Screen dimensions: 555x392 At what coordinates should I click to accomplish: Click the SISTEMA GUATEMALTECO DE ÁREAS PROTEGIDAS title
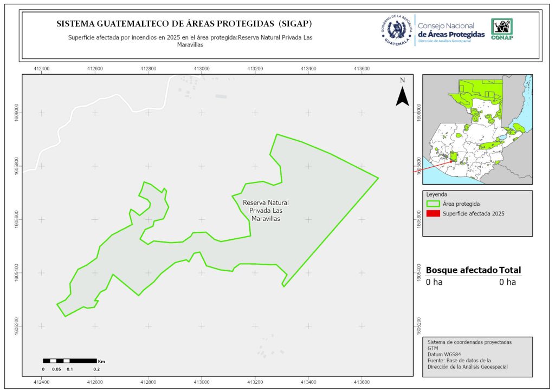coord(184,24)
